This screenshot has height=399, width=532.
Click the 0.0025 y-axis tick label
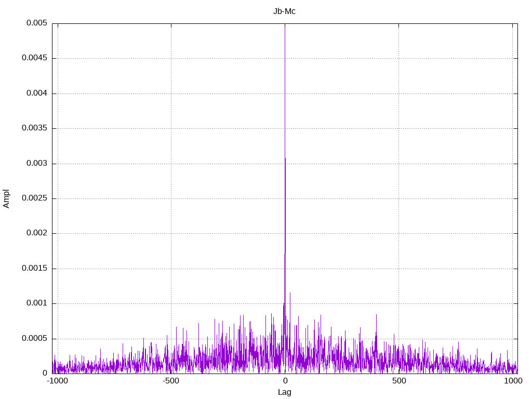(x=34, y=198)
